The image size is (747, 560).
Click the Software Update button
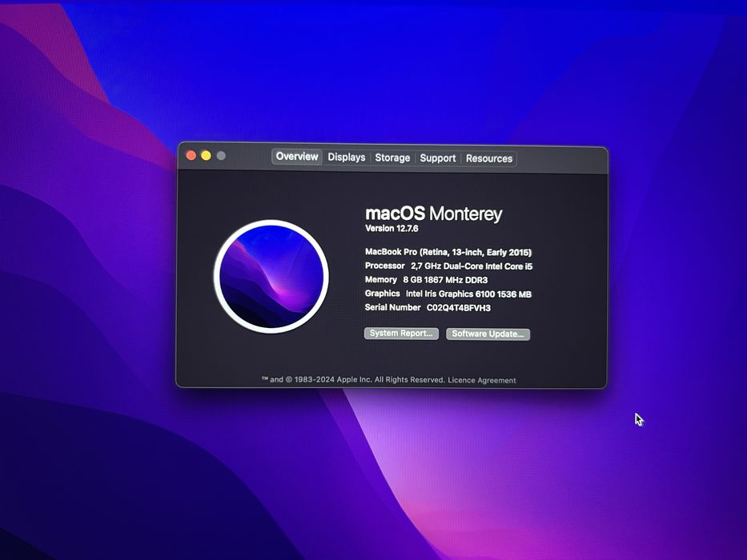[x=488, y=334]
